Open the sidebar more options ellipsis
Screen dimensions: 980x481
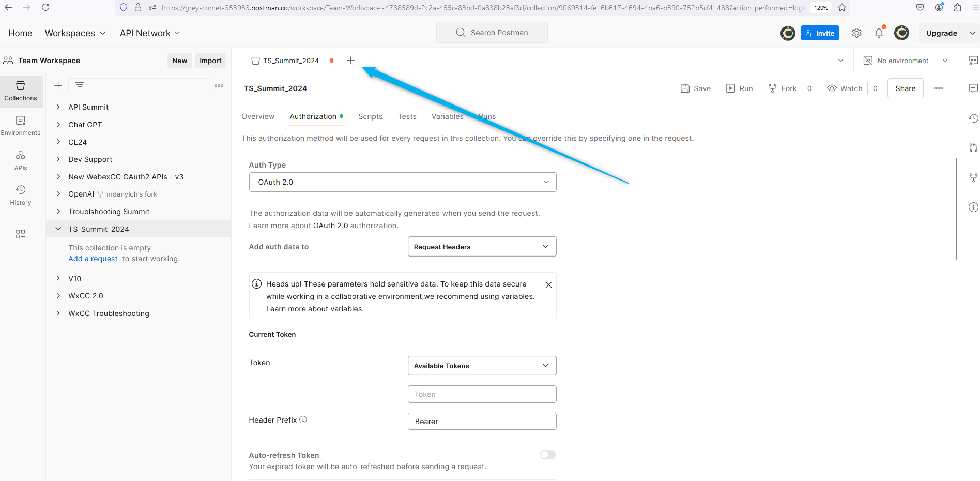click(219, 86)
